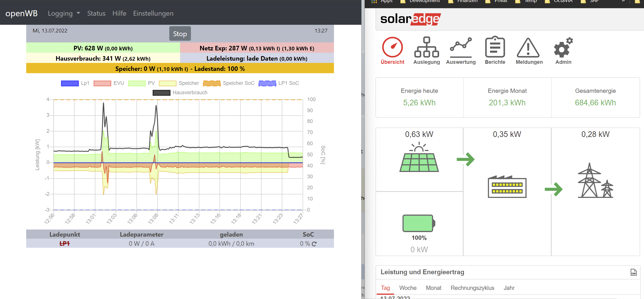The width and height of the screenshot is (644, 299).
Task: Open the Development bookmark folder
Action: pos(420,1)
